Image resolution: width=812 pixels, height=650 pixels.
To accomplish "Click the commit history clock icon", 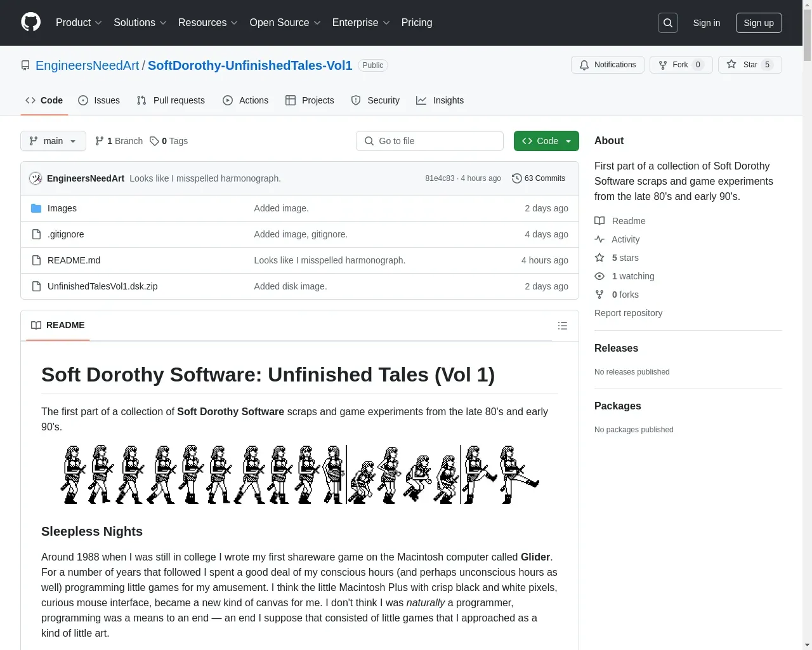I will pos(516,178).
